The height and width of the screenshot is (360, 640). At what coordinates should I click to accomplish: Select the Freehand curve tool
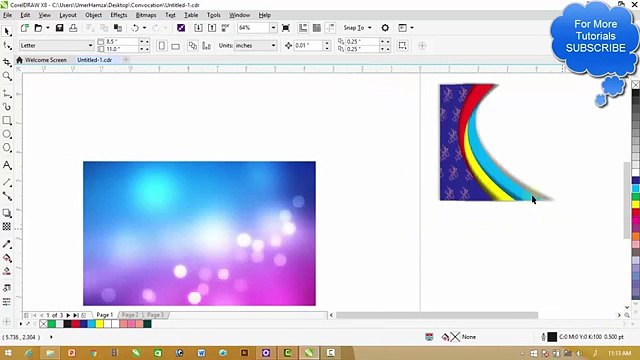(7, 94)
